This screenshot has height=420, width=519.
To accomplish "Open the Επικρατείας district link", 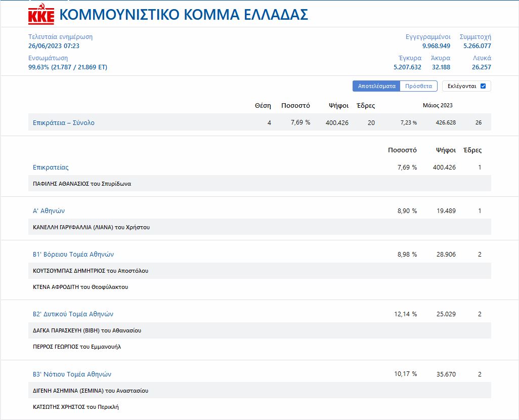I will tap(51, 167).
